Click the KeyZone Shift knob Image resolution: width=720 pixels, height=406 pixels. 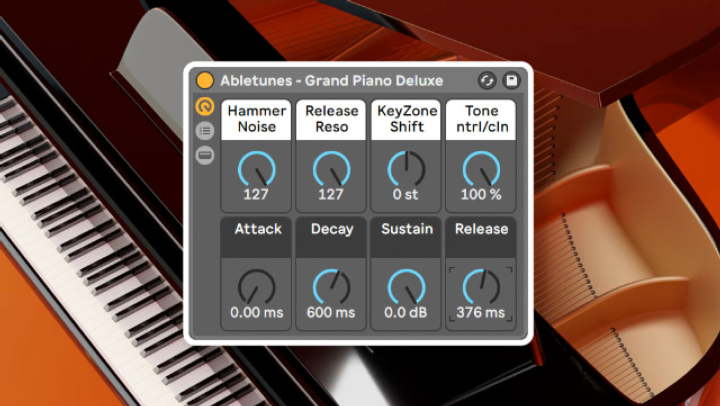pos(406,169)
